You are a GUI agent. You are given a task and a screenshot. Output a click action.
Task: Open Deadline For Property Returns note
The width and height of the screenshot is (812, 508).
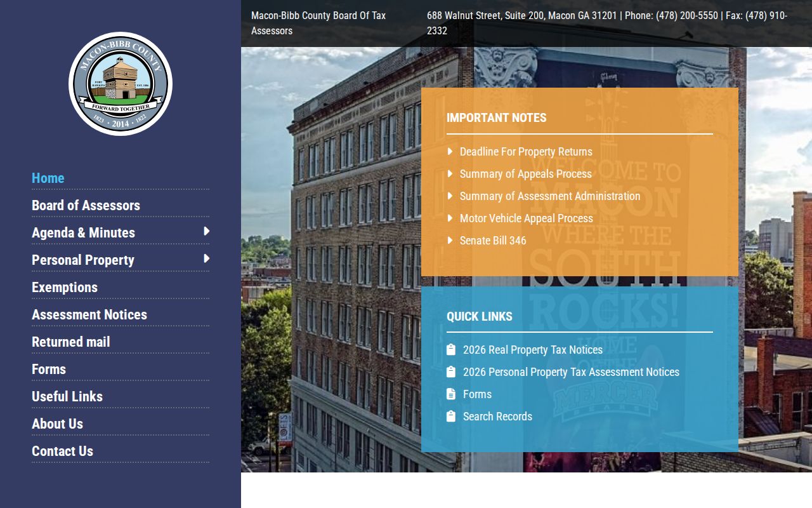click(526, 152)
